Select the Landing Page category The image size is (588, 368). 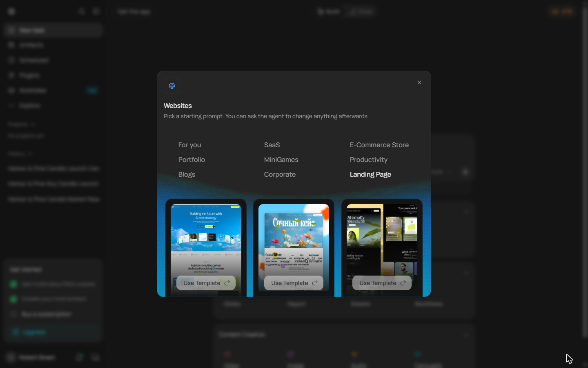pos(370,174)
